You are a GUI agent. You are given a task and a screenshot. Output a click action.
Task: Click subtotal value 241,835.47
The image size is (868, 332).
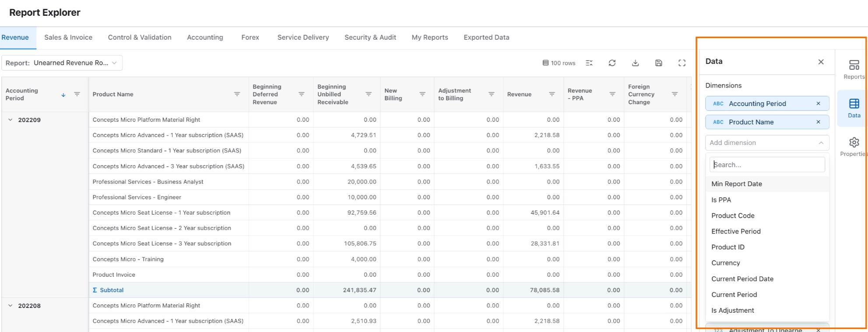pos(359,290)
